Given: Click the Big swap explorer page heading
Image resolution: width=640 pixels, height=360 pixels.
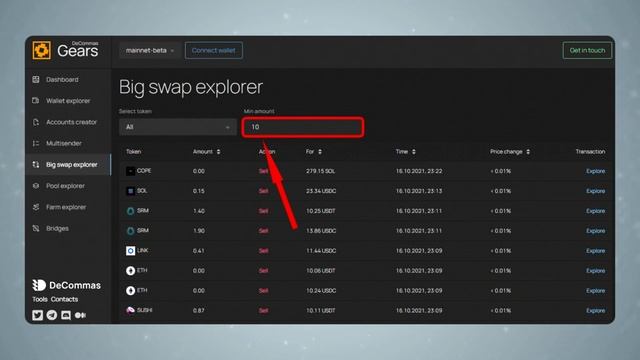Looking at the screenshot, I should (191, 87).
